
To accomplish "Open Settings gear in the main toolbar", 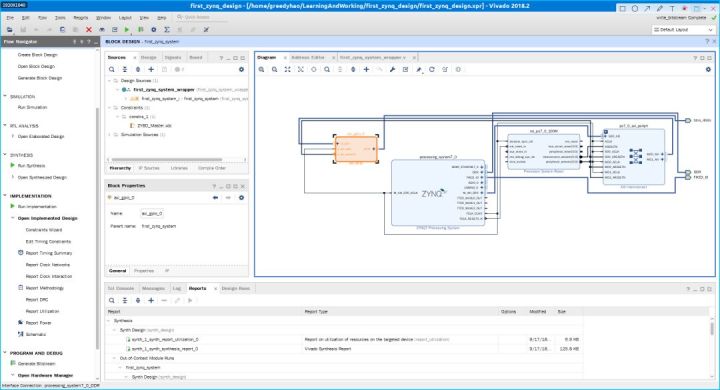I will tap(154, 29).
